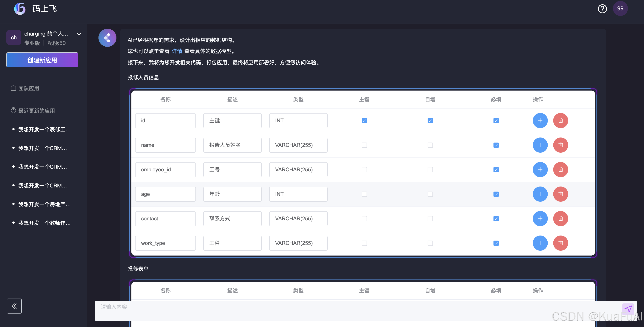This screenshot has height=327, width=644.
Task: Click delete icon for employee_id row
Action: [x=560, y=170]
